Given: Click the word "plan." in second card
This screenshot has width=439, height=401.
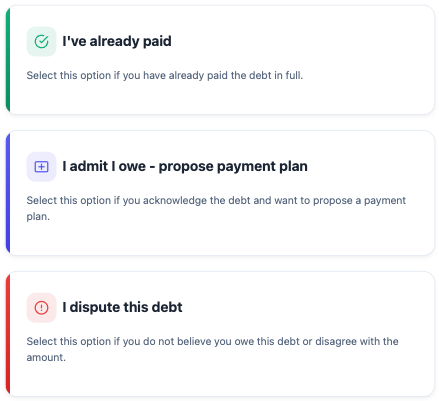Looking at the screenshot, I should click(x=38, y=217).
